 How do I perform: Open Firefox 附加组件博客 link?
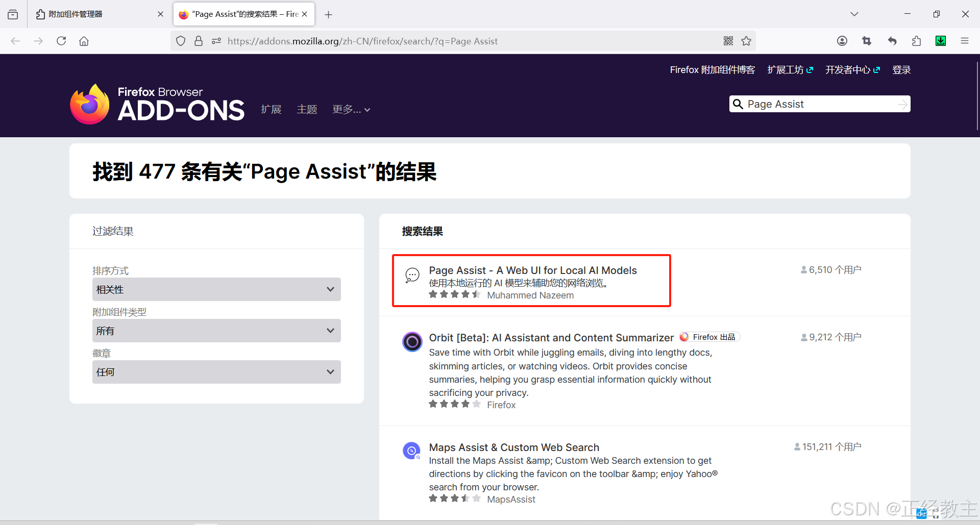tap(712, 70)
